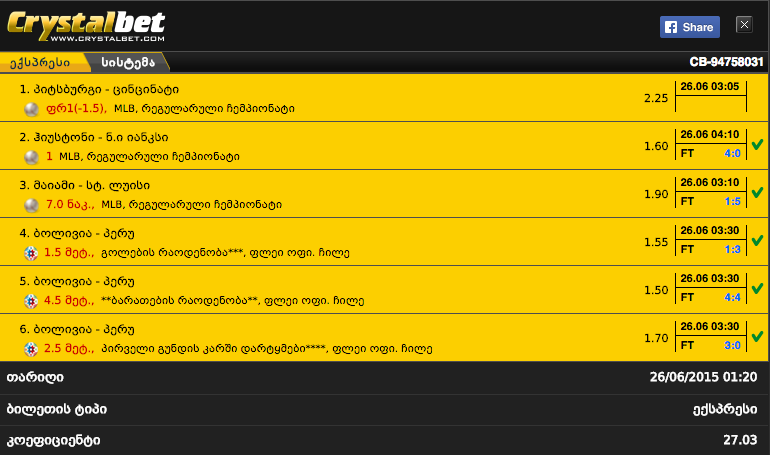Click green checkmark for ჰიუსტონი - ნ.ი იანკსი
770x455 pixels.
757,145
